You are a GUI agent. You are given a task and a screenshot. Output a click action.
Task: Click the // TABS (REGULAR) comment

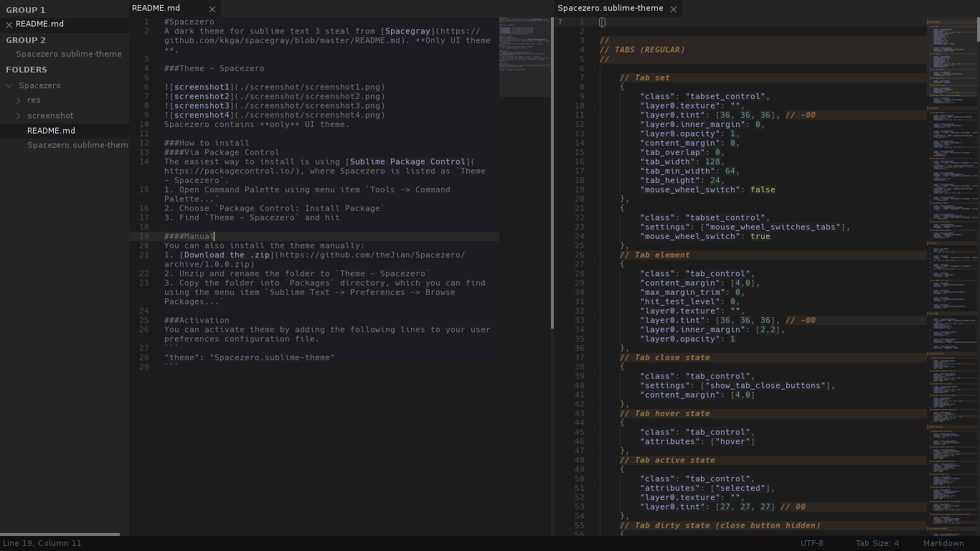coord(642,50)
